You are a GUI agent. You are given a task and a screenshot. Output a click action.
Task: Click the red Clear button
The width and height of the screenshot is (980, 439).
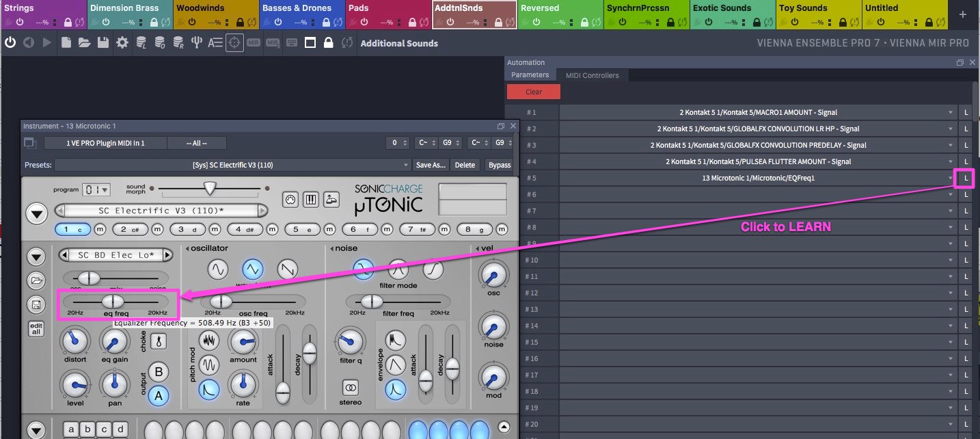(534, 92)
